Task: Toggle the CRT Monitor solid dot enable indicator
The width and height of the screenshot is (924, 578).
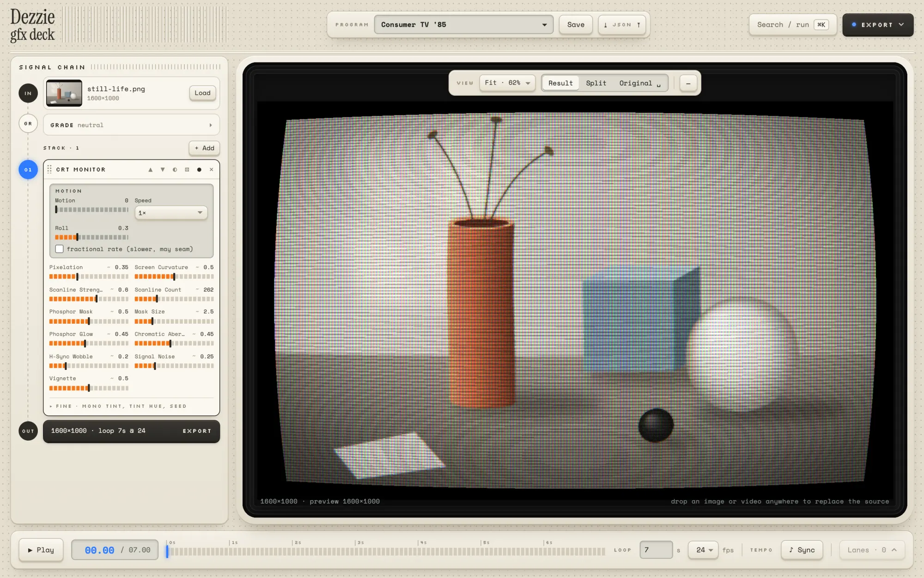Action: point(199,170)
